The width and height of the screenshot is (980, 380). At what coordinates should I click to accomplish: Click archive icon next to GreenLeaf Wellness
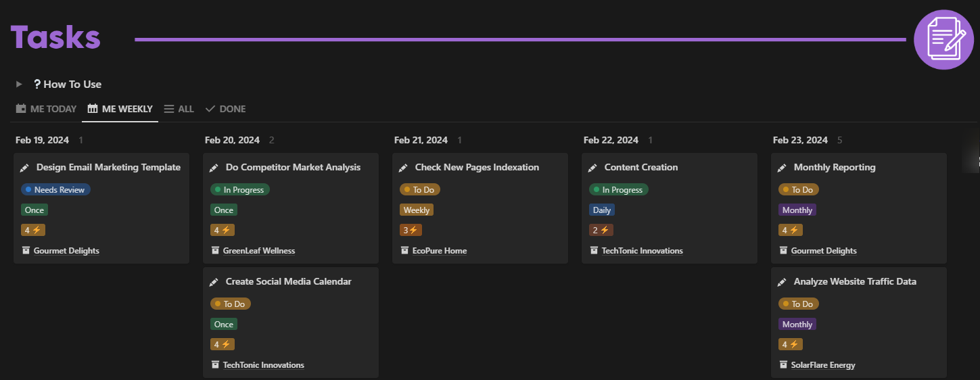(x=215, y=251)
